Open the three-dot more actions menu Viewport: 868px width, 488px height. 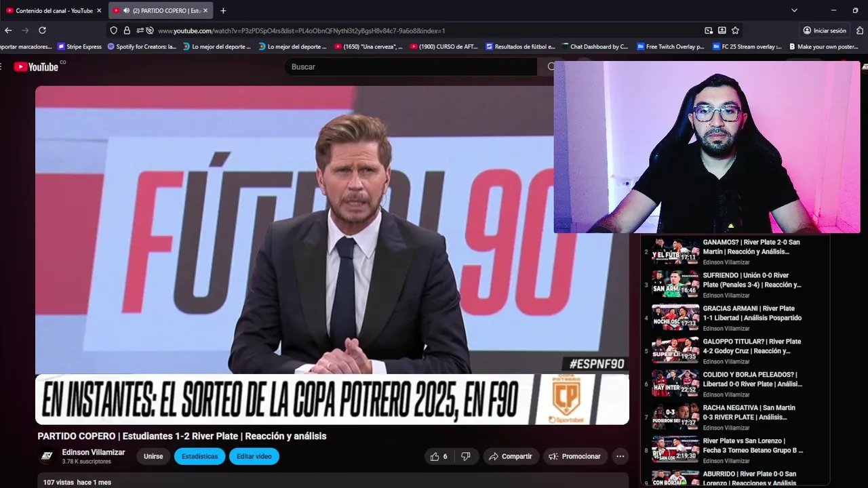(x=620, y=456)
